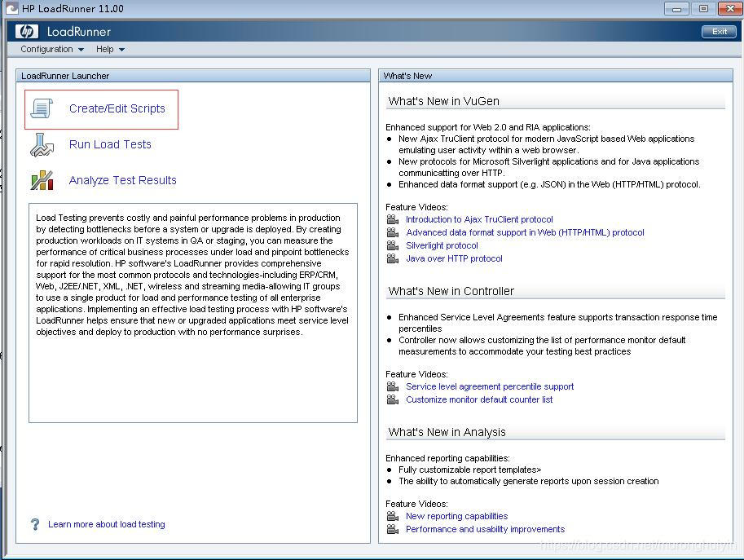The width and height of the screenshot is (744, 560).
Task: Open the Configuration menu
Action: 52,50
